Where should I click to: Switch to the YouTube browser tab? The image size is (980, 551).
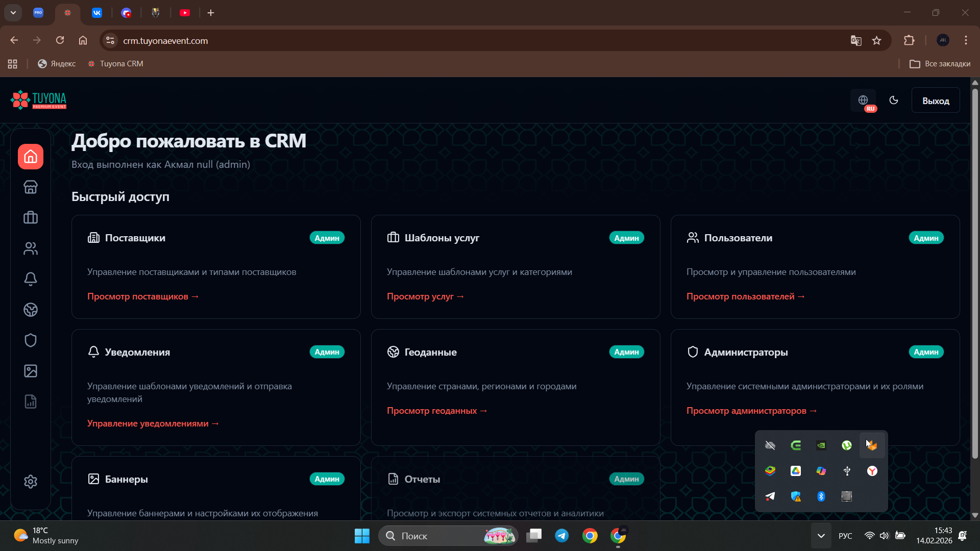[x=185, y=13]
